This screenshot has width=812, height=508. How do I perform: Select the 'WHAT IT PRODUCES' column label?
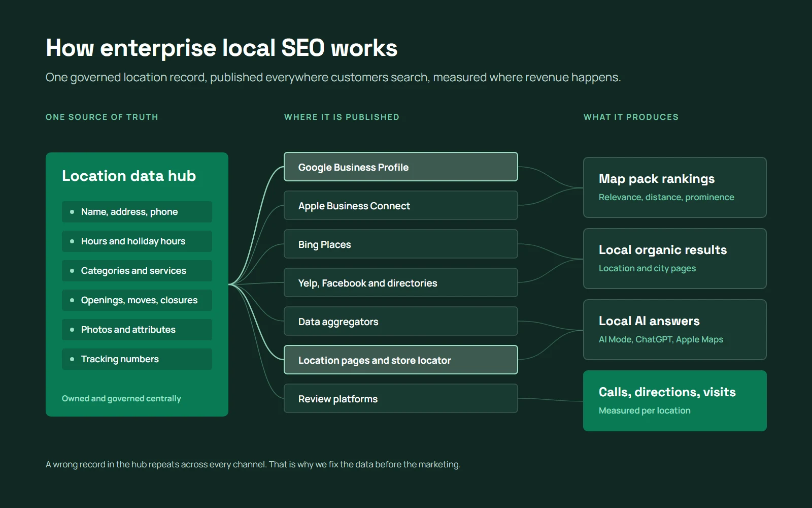[631, 117]
